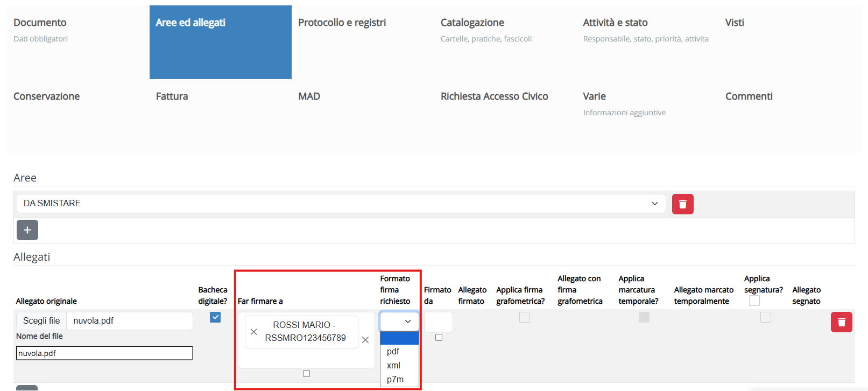
Task: Delete the DA SMISTARE area with trash icon
Action: click(x=682, y=204)
